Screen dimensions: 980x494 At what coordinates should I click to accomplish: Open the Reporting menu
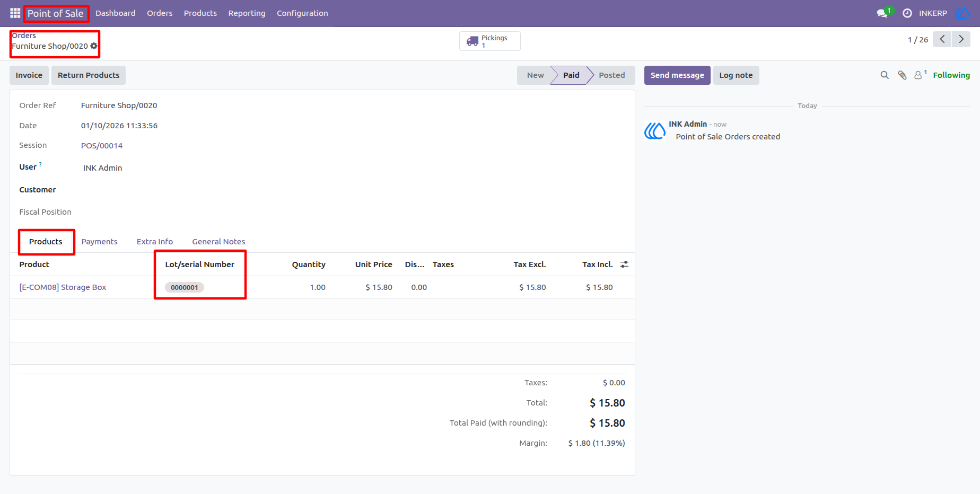247,13
